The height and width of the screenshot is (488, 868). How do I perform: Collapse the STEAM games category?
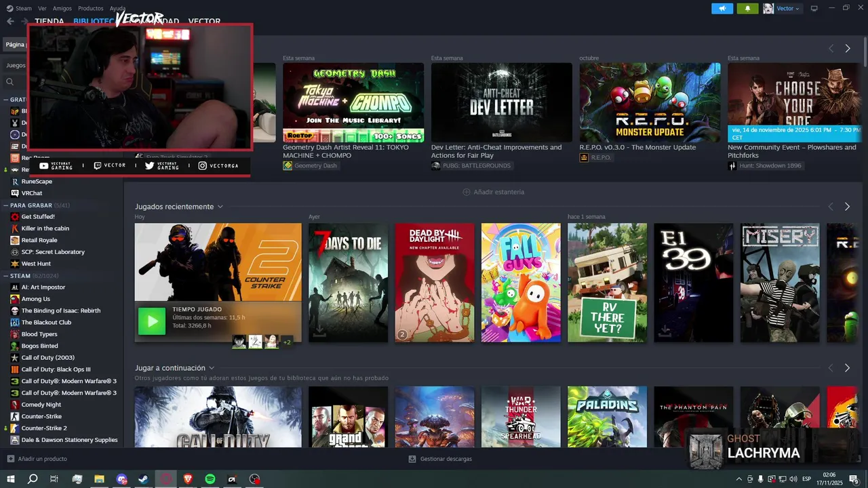tap(5, 276)
